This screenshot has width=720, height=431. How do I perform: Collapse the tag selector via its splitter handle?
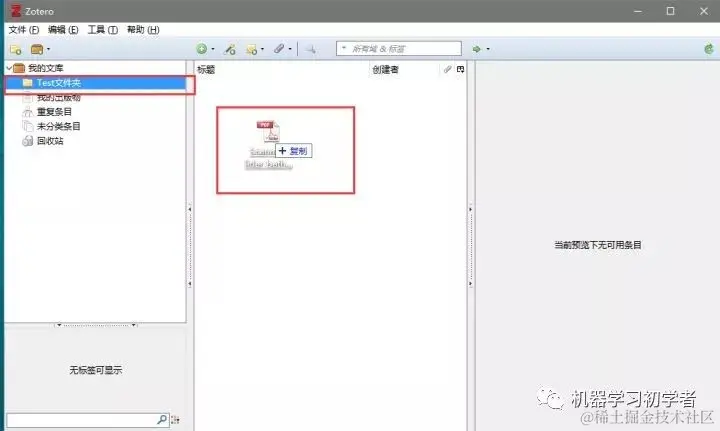96,325
